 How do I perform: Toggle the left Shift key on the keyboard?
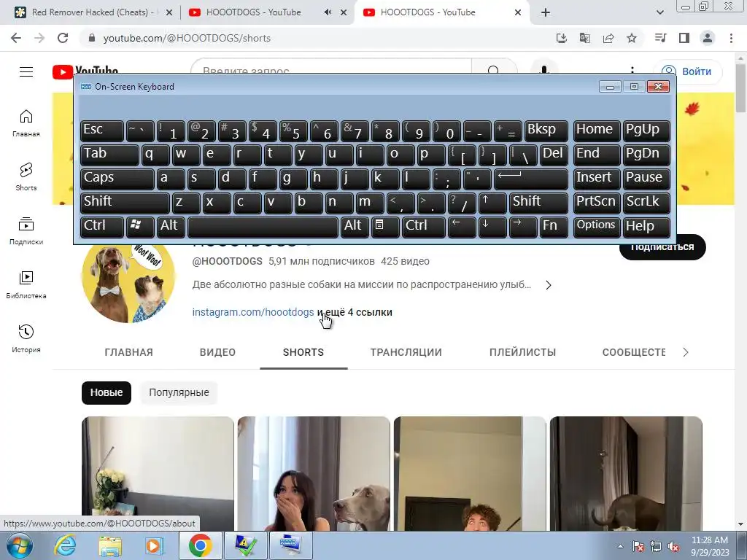(125, 203)
